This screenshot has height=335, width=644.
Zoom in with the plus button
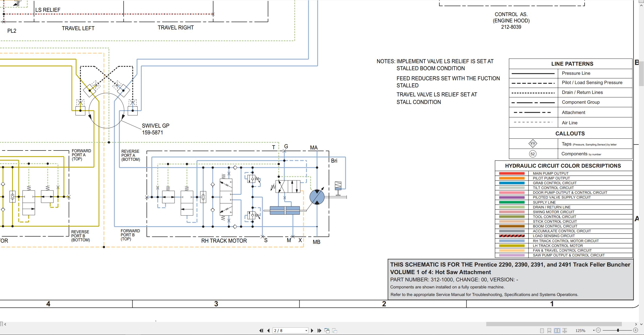tap(635, 330)
